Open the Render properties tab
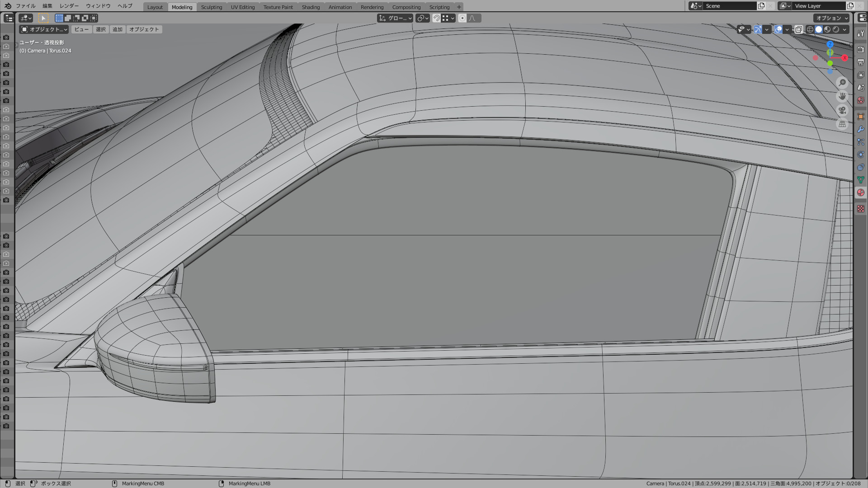Image resolution: width=868 pixels, height=488 pixels. (861, 50)
